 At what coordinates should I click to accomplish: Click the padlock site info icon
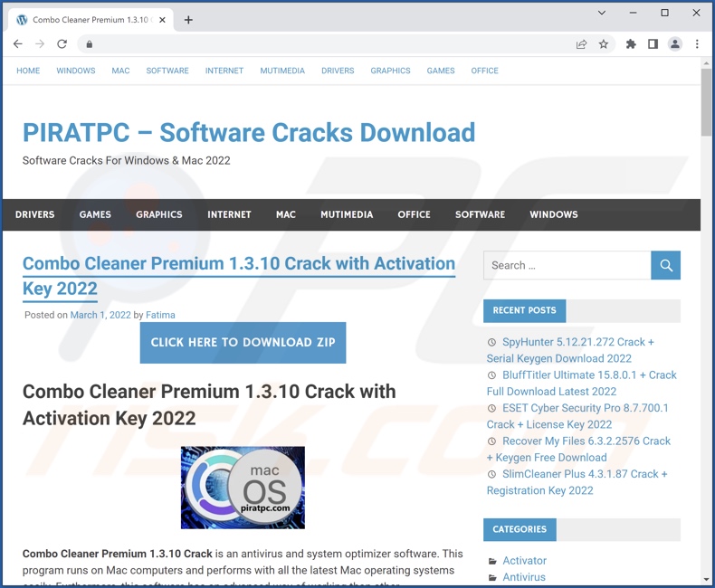[90, 44]
